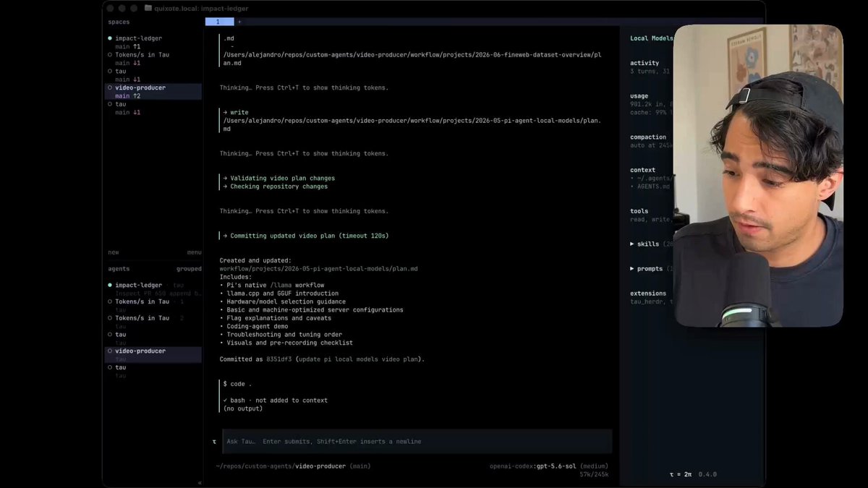The image size is (868, 488).
Task: Collapse the sidebar with the double-chevron
Action: tap(200, 482)
